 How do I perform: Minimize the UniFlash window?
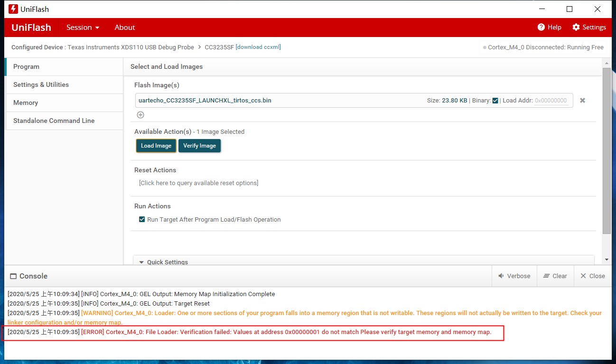click(541, 9)
